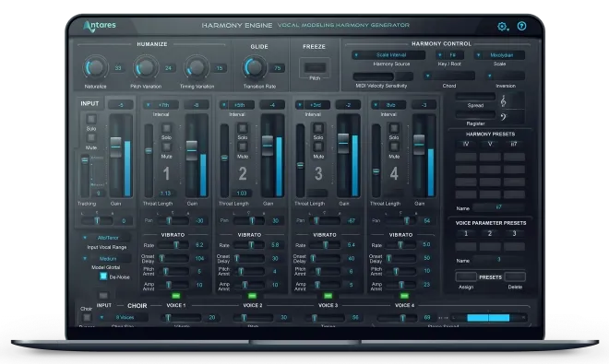This screenshot has width=609, height=364.
Task: Click voice 1 Vibrato Rate slider
Action: [173, 245]
